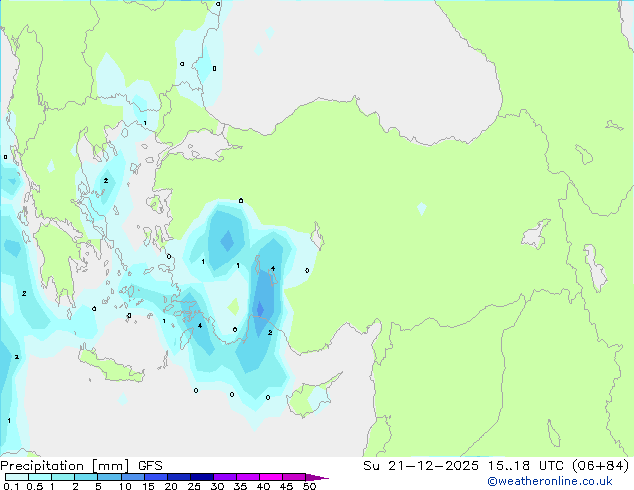Click the "10" legend value label

coord(125,486)
